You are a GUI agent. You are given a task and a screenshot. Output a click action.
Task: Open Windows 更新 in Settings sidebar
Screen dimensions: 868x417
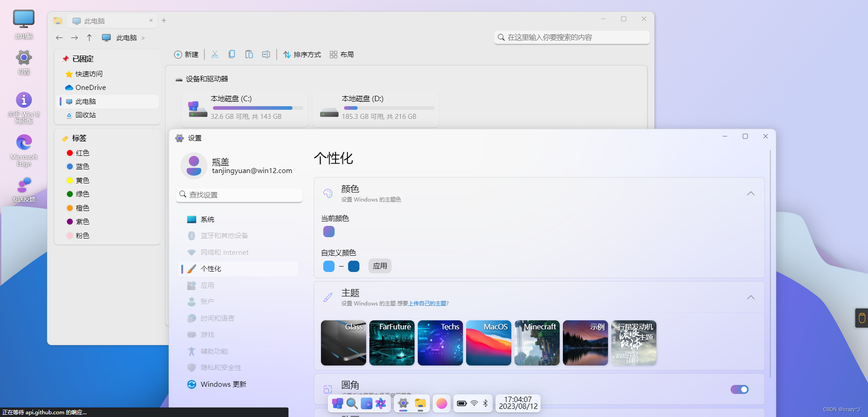[239, 384]
